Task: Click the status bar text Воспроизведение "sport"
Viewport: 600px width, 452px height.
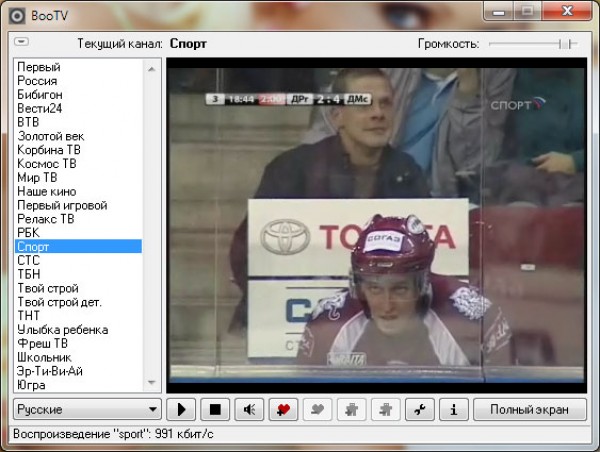Action: click(113, 434)
